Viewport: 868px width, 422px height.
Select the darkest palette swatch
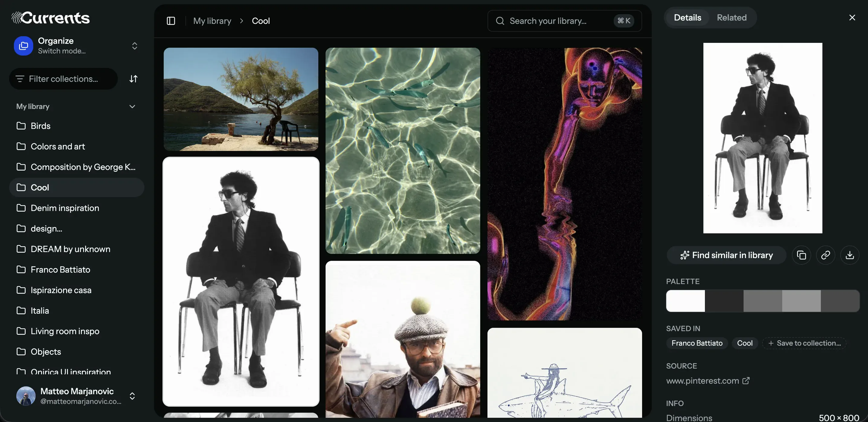pyautogui.click(x=724, y=301)
